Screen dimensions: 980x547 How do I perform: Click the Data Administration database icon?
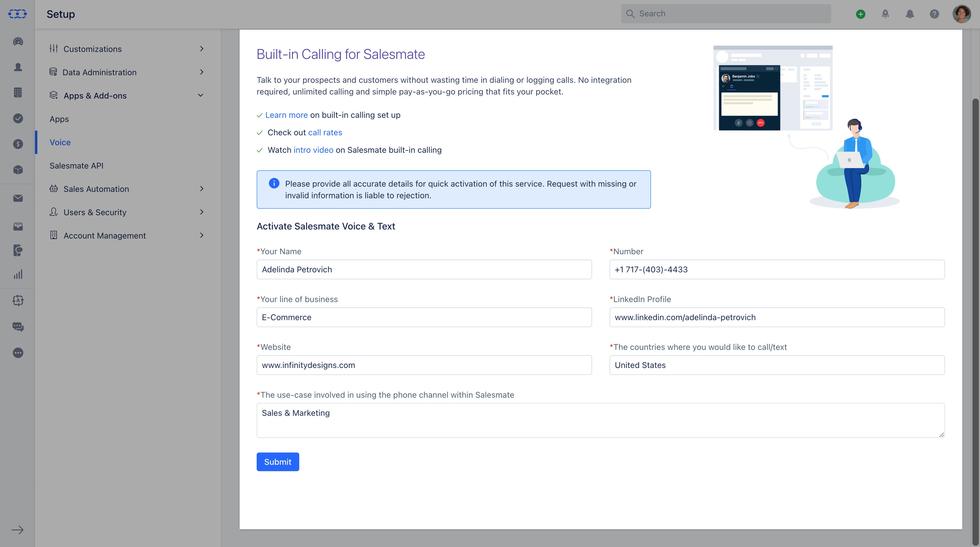click(x=53, y=72)
